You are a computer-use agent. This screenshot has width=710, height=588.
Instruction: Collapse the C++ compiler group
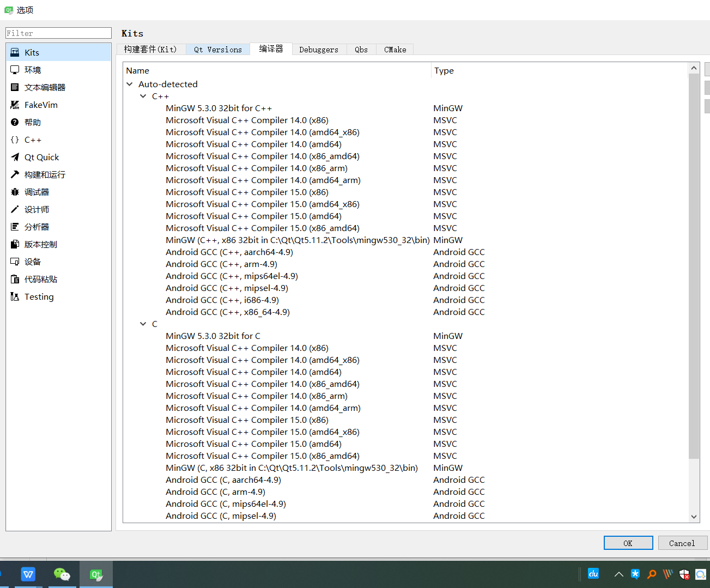coord(143,96)
